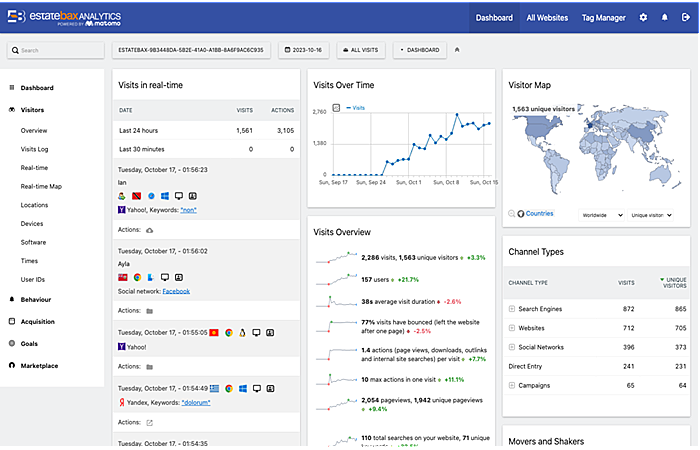The height and width of the screenshot is (450, 700).
Task: Open the settings gear in top bar
Action: [x=643, y=18]
